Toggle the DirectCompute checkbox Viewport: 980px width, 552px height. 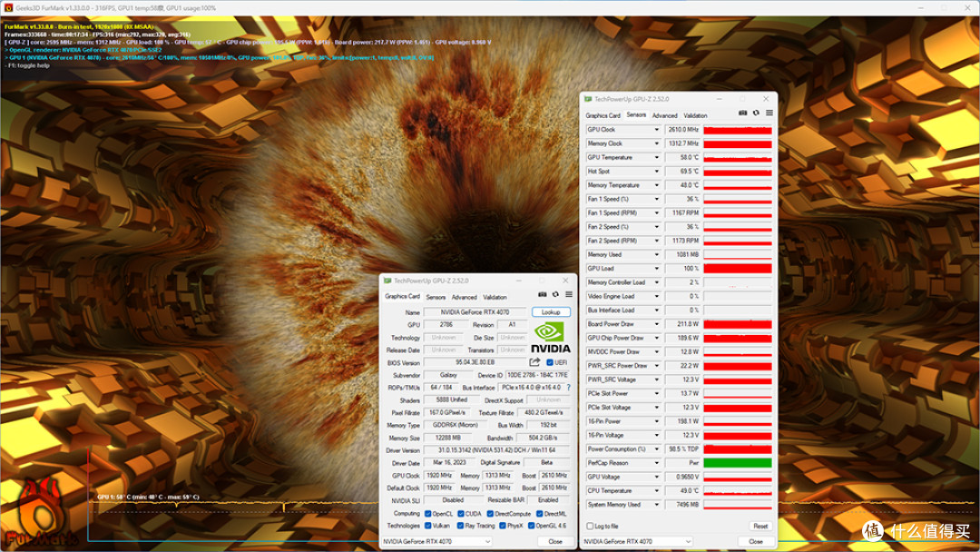click(x=490, y=514)
